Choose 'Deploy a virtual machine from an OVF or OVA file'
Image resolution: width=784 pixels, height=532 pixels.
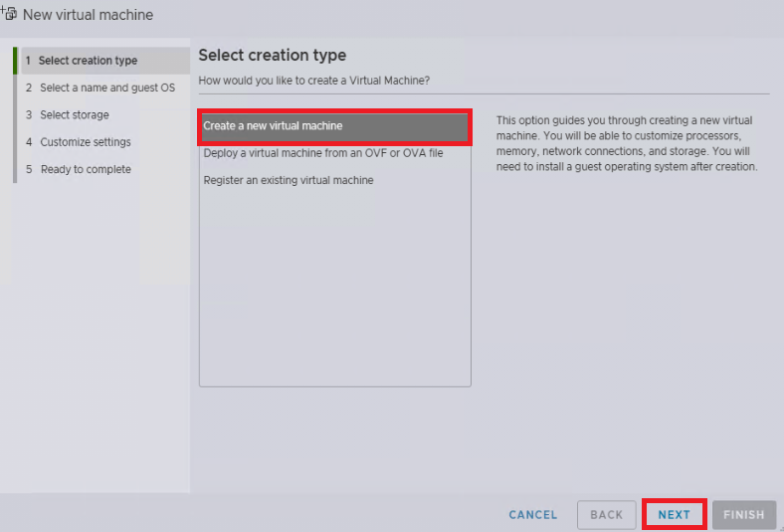tap(323, 153)
